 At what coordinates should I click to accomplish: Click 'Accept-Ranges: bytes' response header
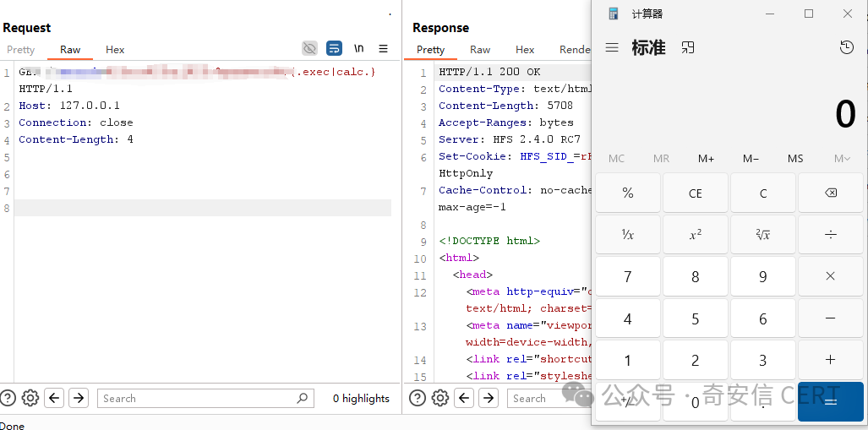[x=506, y=122]
